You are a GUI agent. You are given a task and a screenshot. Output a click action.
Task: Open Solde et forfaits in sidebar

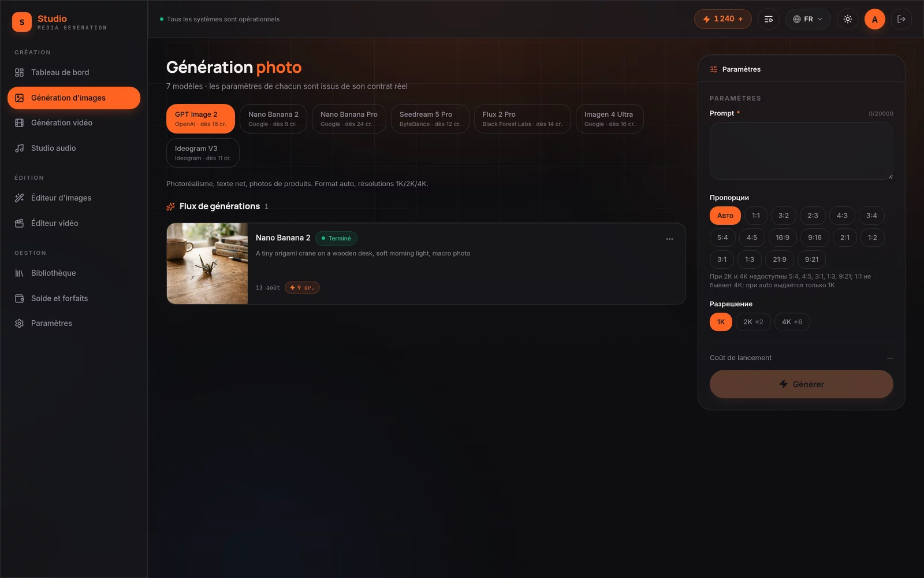coord(74,298)
